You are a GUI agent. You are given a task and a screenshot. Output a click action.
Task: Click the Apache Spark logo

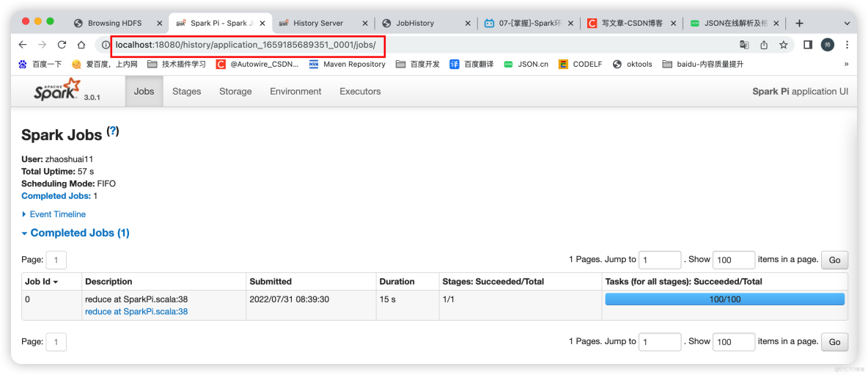[x=58, y=90]
